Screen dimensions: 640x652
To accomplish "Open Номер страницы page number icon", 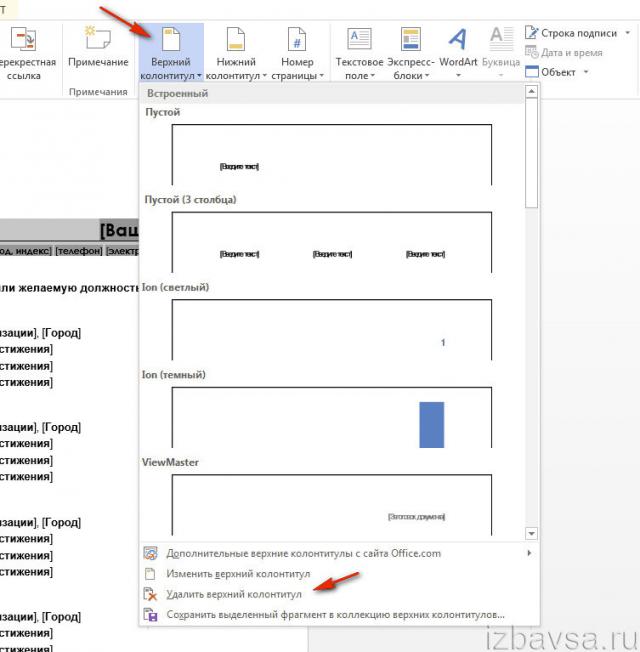I will (297, 40).
